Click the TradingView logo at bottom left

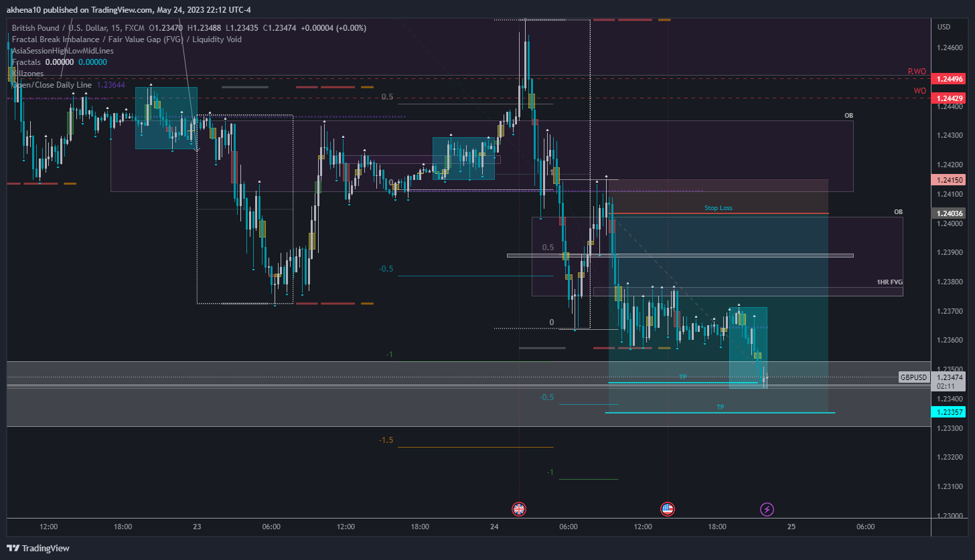(x=38, y=548)
